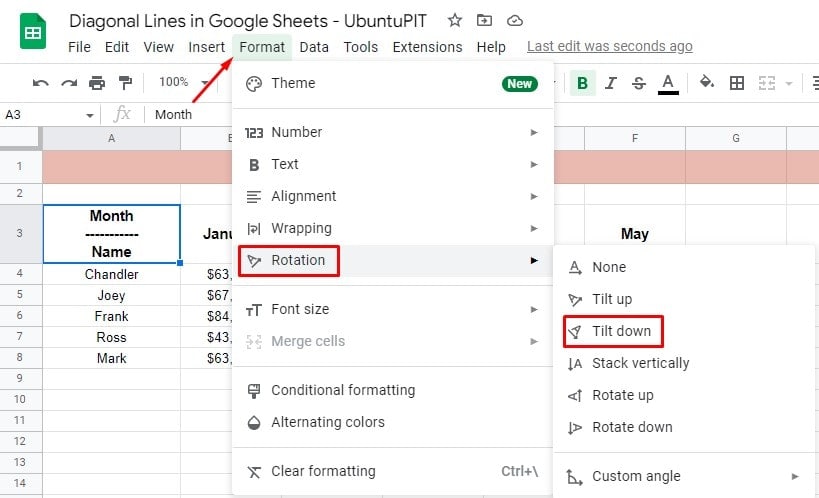The image size is (819, 498).
Task: Expand the Alignment submenu
Action: click(x=392, y=196)
